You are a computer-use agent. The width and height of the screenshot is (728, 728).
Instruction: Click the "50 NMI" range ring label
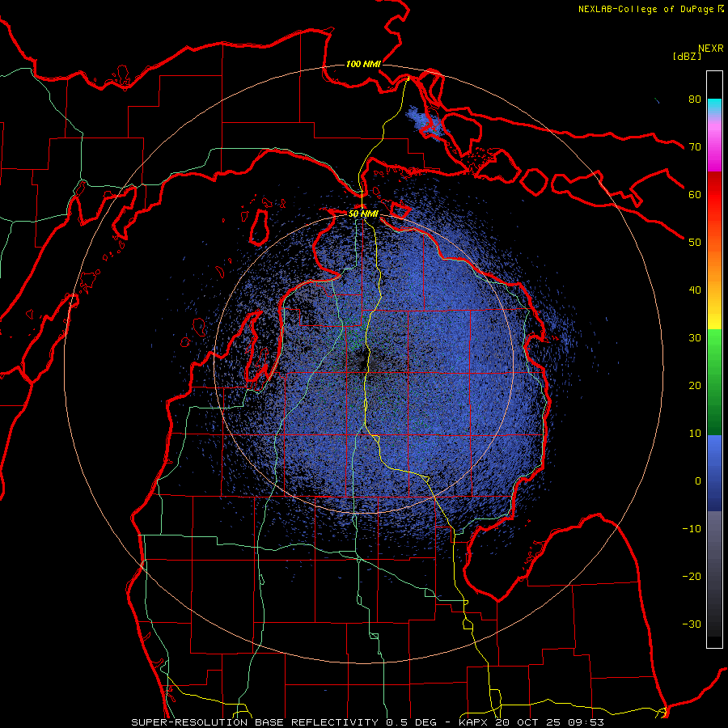click(363, 214)
